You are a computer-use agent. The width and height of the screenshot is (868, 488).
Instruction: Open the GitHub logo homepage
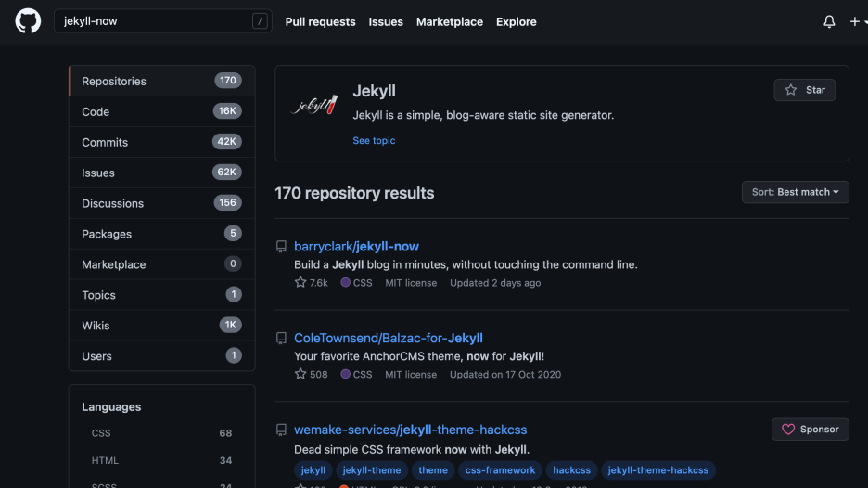28,21
